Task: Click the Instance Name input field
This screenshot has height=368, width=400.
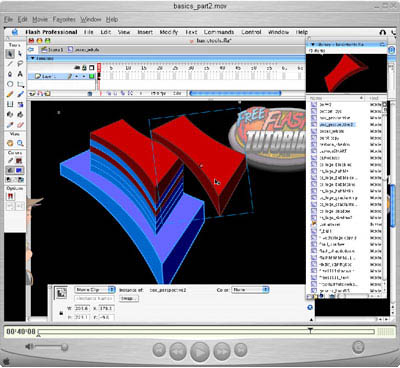Action: pyautogui.click(x=95, y=298)
